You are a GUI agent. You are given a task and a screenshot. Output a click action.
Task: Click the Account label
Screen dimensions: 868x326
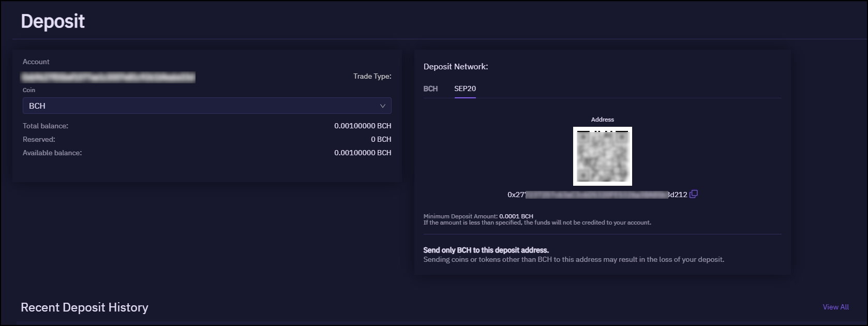36,62
